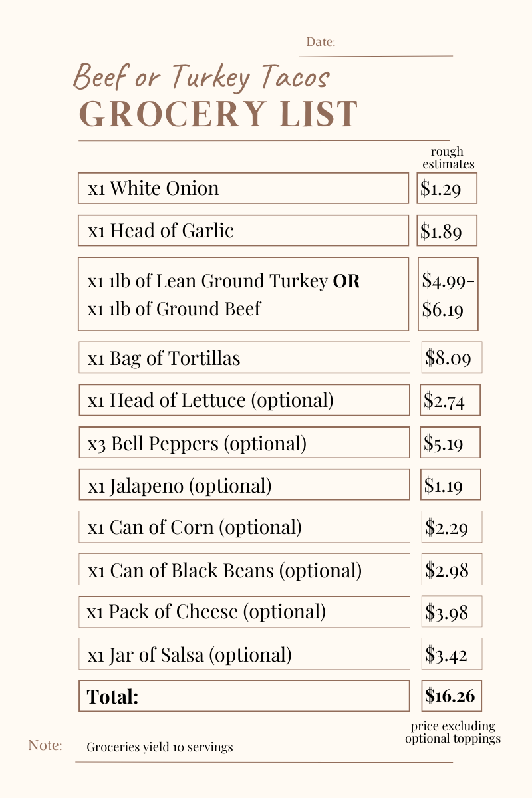Image resolution: width=532 pixels, height=798 pixels.
Task: Click the $8.09 tortillas price
Action: click(x=452, y=358)
